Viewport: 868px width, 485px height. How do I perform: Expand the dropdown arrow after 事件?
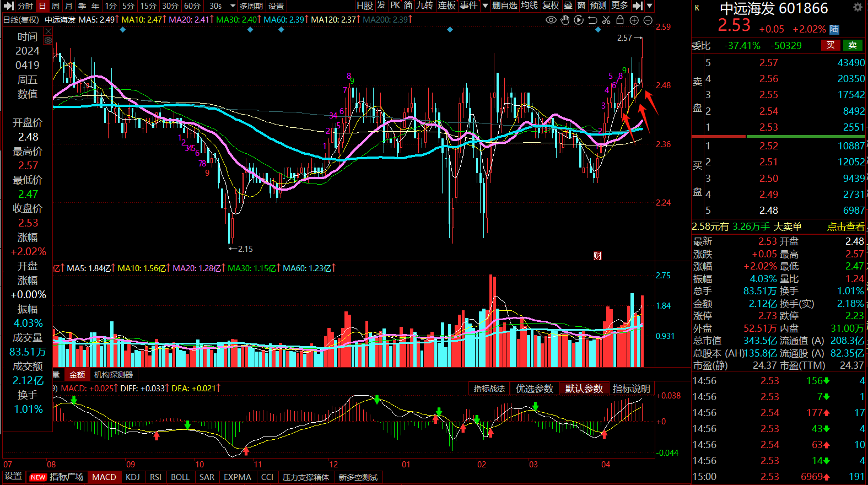(x=485, y=6)
